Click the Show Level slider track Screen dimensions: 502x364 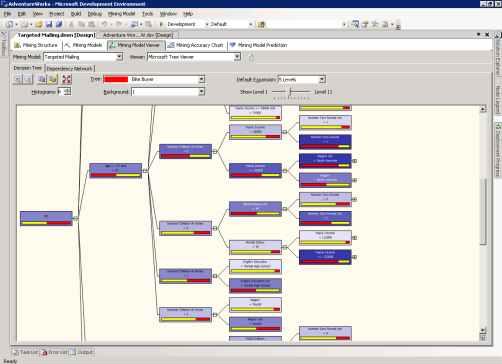[x=291, y=92]
